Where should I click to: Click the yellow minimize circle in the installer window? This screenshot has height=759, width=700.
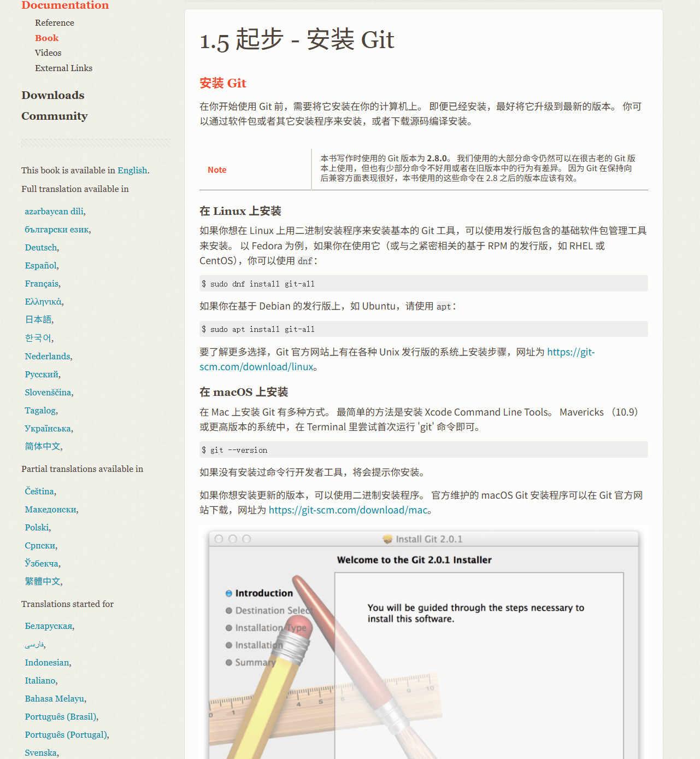pos(232,539)
